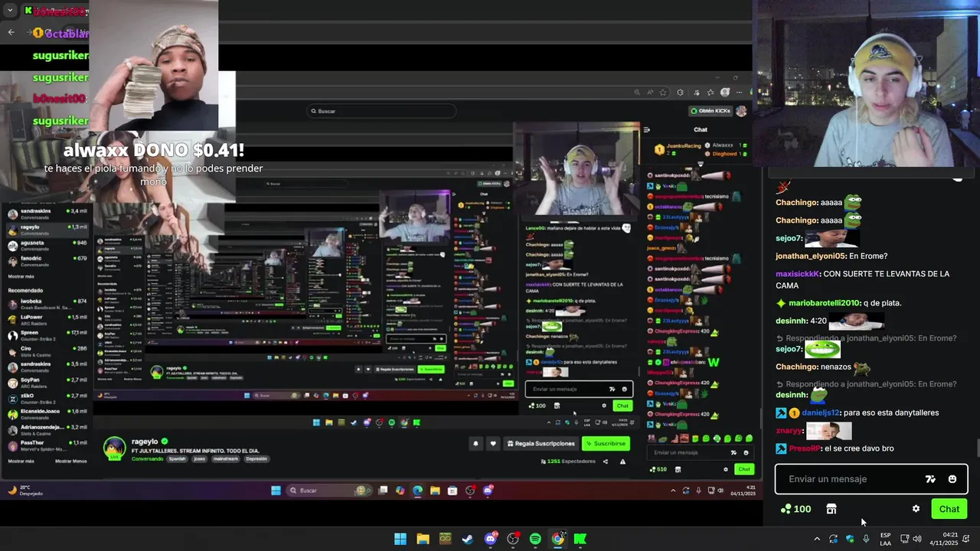Open Spreen channel in Recomendado list
This screenshot has height=551, width=980.
tap(46, 334)
